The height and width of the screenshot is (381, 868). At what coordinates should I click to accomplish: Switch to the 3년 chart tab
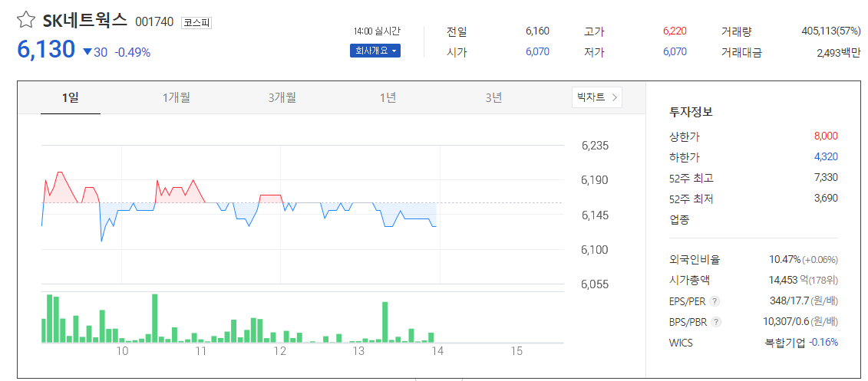click(493, 98)
